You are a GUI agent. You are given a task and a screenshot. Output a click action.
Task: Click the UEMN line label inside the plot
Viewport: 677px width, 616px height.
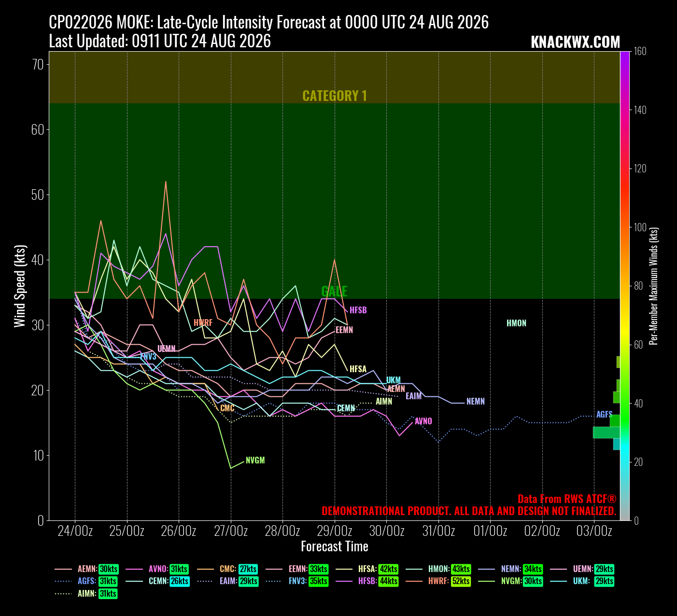pyautogui.click(x=167, y=349)
